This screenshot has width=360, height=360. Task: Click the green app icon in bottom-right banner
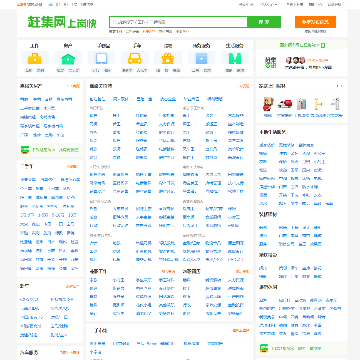(x=264, y=348)
